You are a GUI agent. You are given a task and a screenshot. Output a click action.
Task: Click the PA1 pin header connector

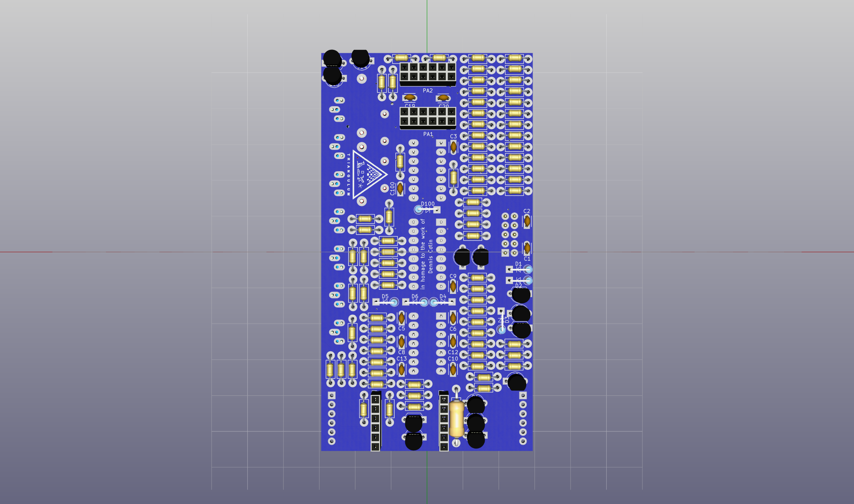click(428, 117)
